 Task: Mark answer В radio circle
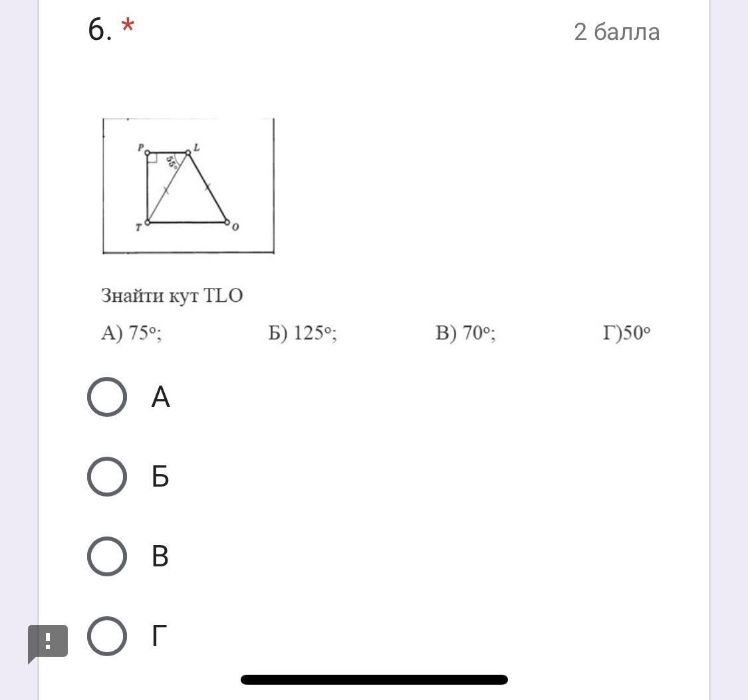tap(107, 556)
